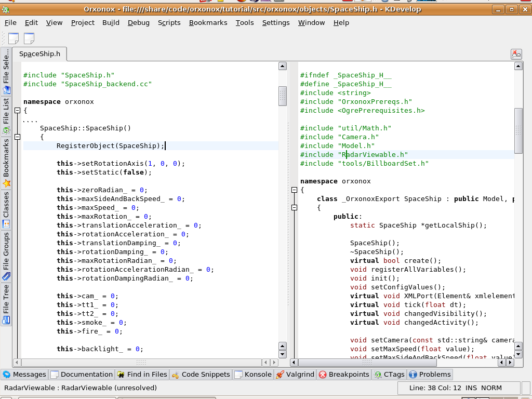Click the 'Line: 38 Col: 12' status indicator
The image size is (532, 399).
(435, 388)
